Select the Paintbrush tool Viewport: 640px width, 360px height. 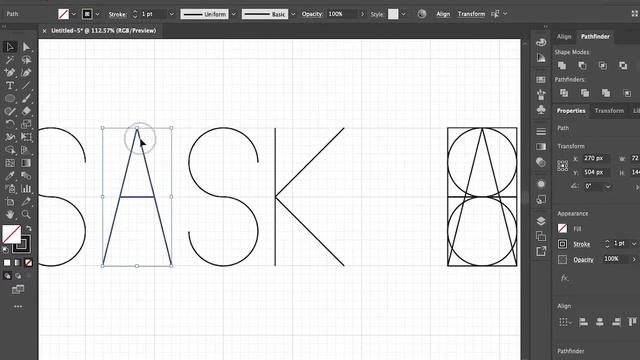tap(26, 98)
